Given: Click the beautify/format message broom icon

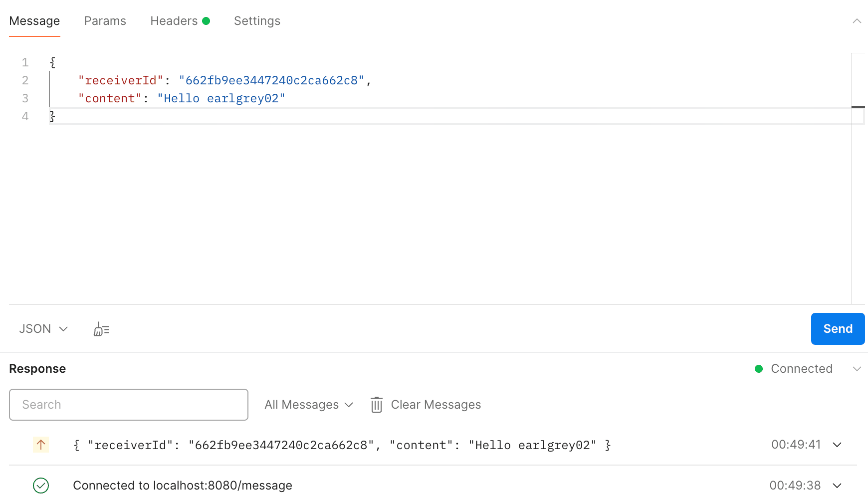Looking at the screenshot, I should coord(102,329).
